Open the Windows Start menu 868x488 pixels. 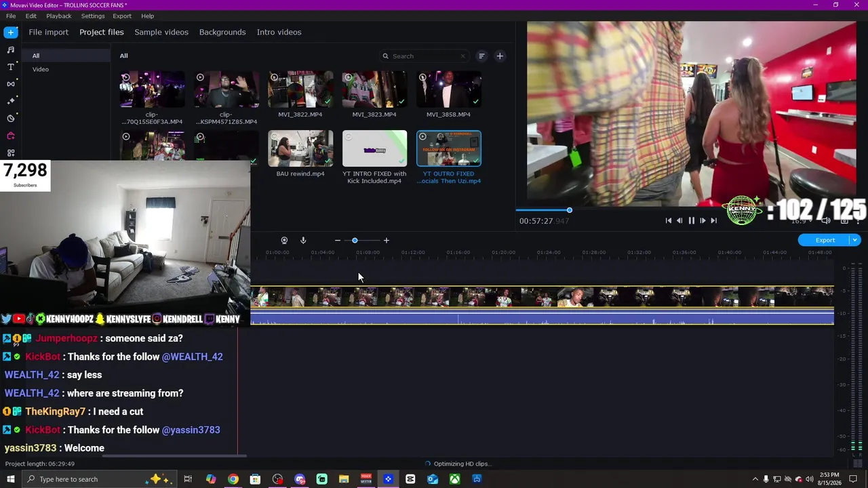tap(10, 479)
